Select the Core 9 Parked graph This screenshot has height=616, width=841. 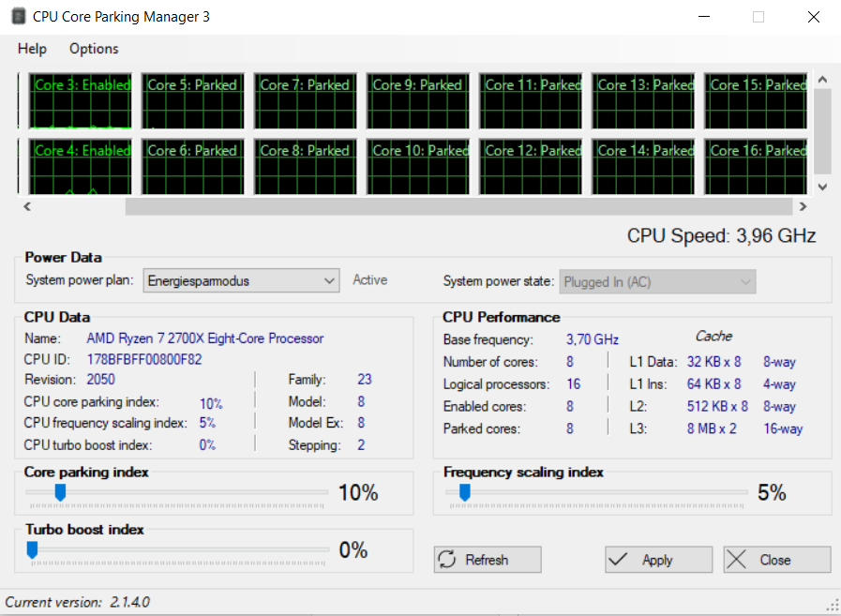click(x=418, y=101)
